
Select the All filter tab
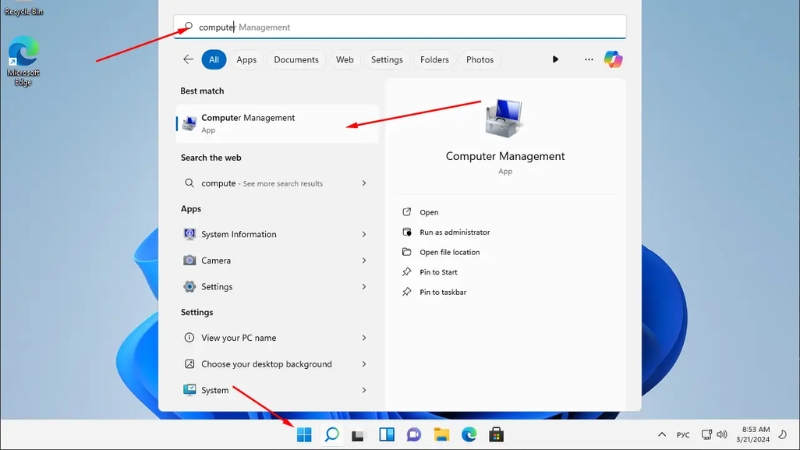[214, 59]
